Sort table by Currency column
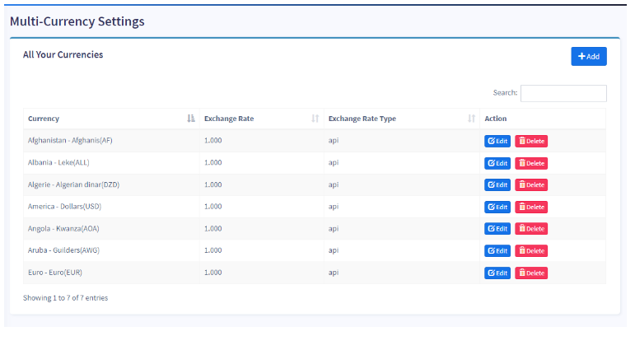Image resolution: width=635 pixels, height=364 pixels. [x=110, y=119]
